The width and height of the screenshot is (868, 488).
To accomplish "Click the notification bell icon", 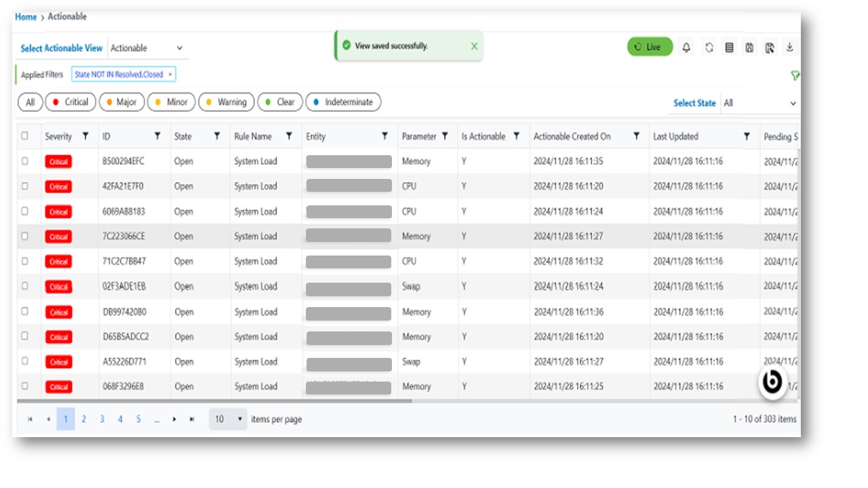I will pos(686,47).
